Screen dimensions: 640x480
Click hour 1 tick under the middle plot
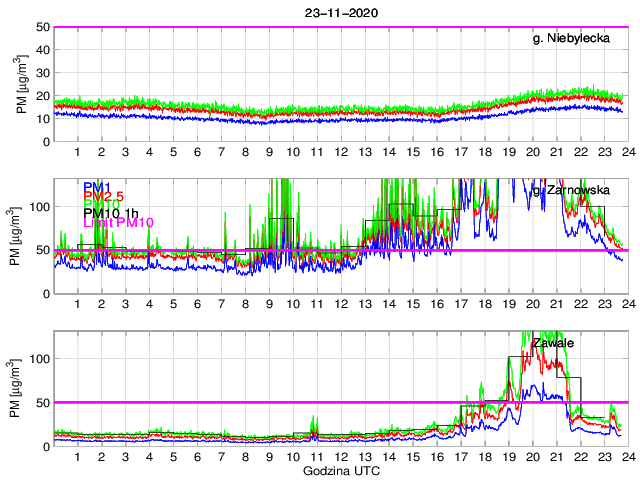[77, 304]
